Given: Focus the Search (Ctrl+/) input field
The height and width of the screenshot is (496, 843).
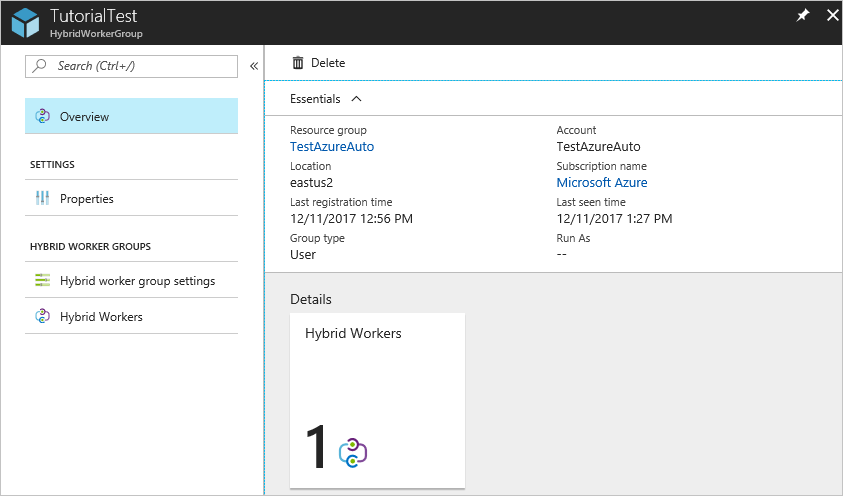Looking at the screenshot, I should [x=140, y=66].
